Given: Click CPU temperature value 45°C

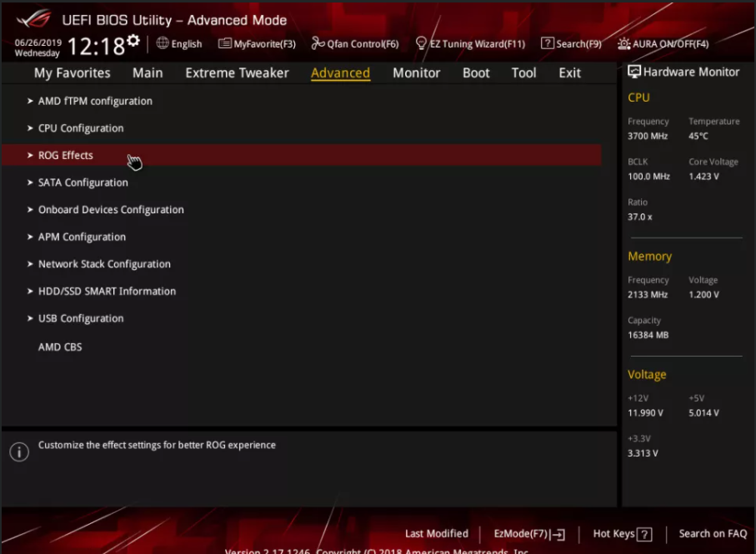Looking at the screenshot, I should pos(698,137).
